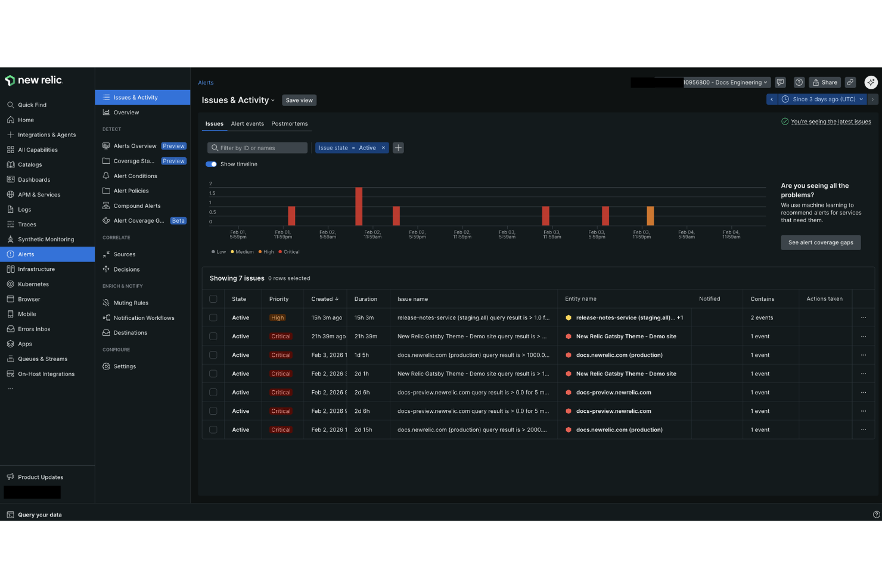
Task: Open the help icon in header
Action: (x=799, y=82)
